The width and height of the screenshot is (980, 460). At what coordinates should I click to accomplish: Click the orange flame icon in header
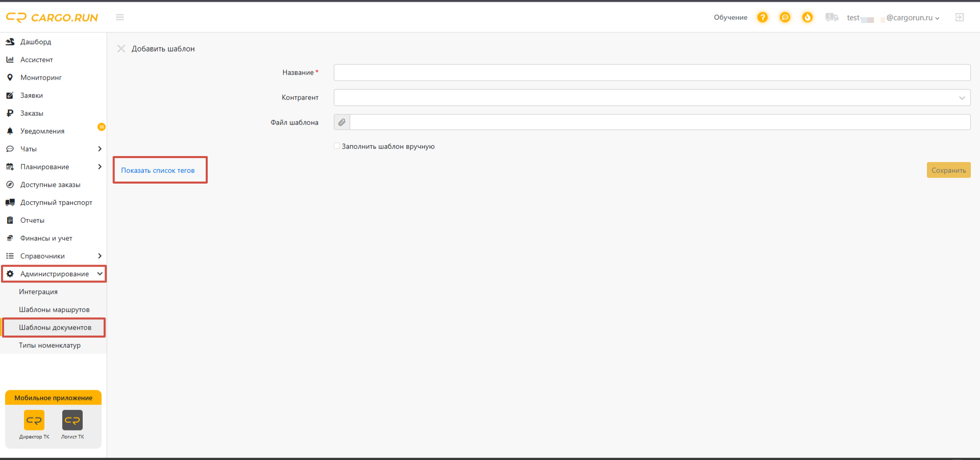[x=807, y=17]
